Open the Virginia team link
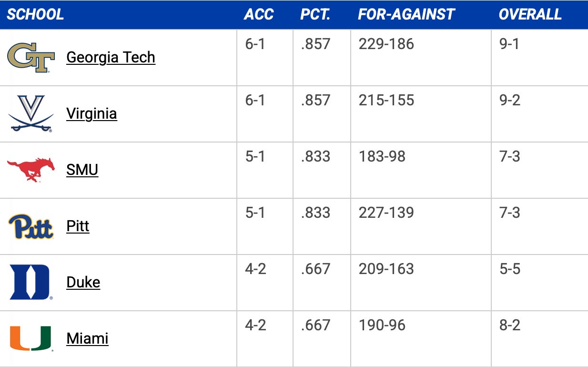The width and height of the screenshot is (588, 367). click(x=91, y=113)
